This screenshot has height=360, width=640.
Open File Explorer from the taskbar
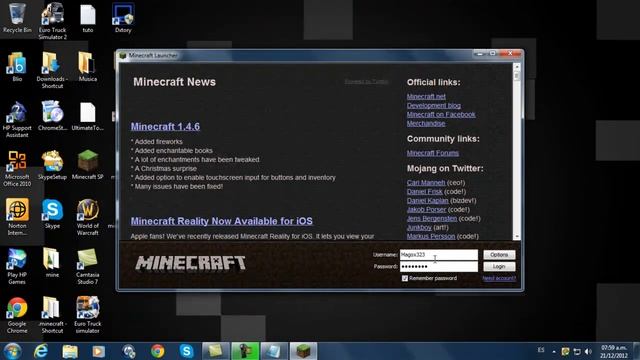point(70,351)
